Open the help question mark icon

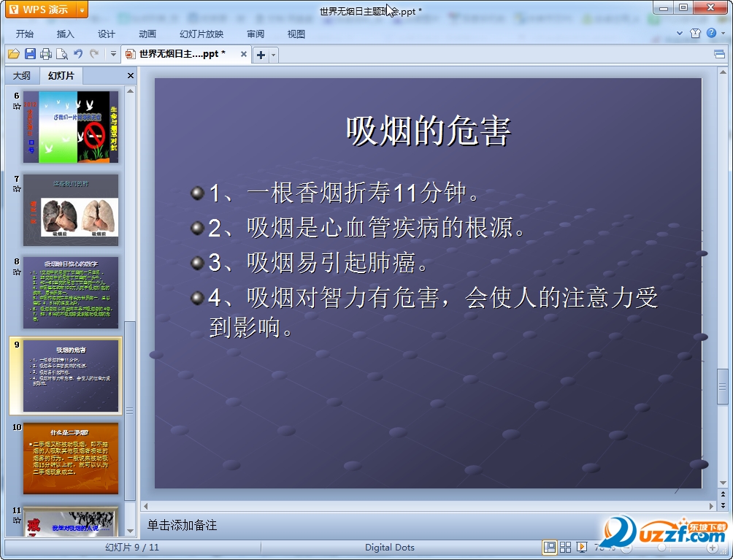[x=712, y=33]
